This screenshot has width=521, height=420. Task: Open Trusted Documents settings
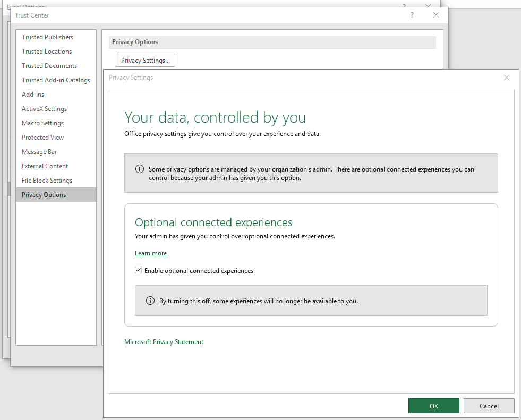click(48, 65)
